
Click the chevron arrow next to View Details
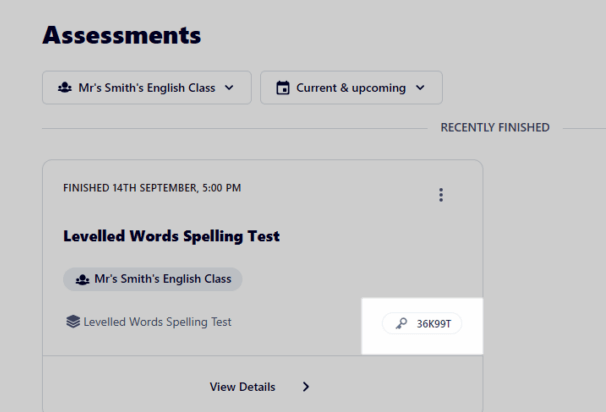[x=306, y=387]
